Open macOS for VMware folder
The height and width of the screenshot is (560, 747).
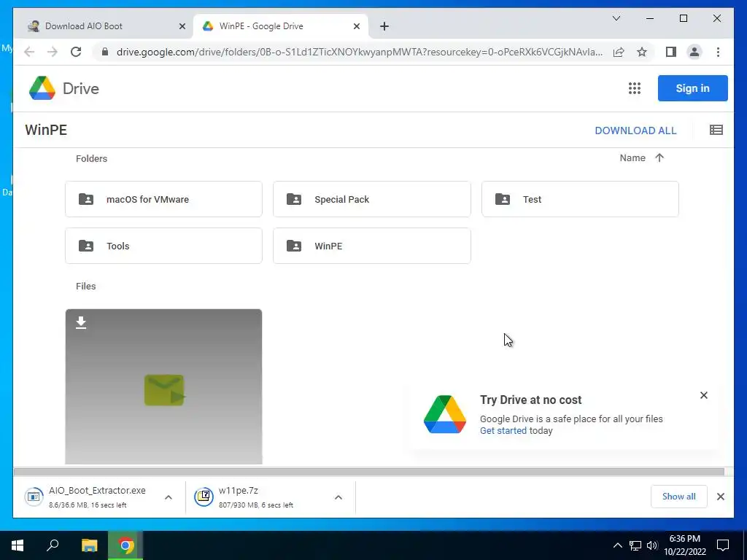click(163, 199)
